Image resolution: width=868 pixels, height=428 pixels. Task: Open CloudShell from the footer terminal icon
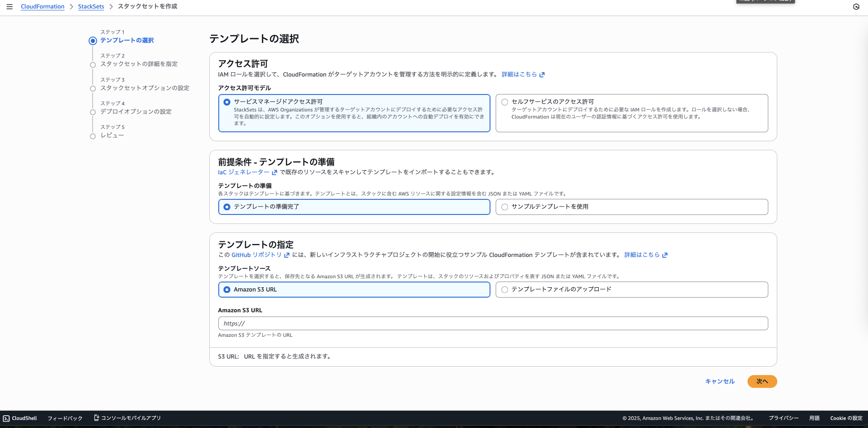(6, 418)
